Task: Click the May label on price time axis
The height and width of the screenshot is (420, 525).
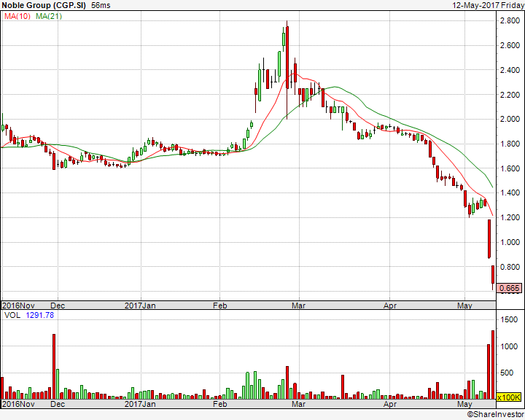Action: click(x=464, y=306)
